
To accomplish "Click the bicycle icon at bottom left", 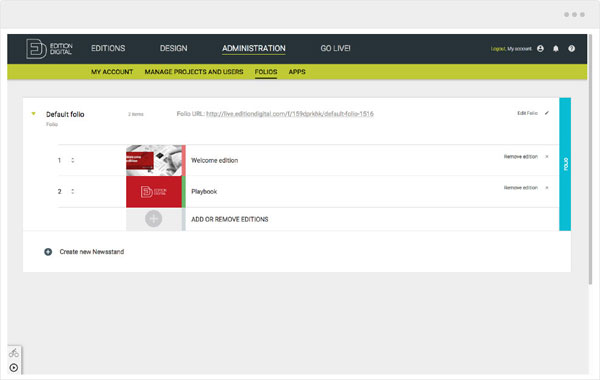I will pos(14,353).
